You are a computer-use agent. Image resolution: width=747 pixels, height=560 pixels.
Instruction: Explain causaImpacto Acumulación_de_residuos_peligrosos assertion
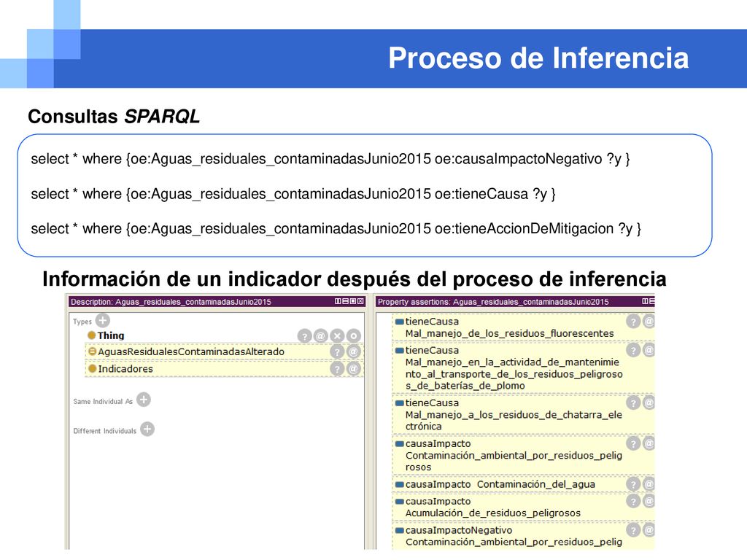[x=633, y=502]
